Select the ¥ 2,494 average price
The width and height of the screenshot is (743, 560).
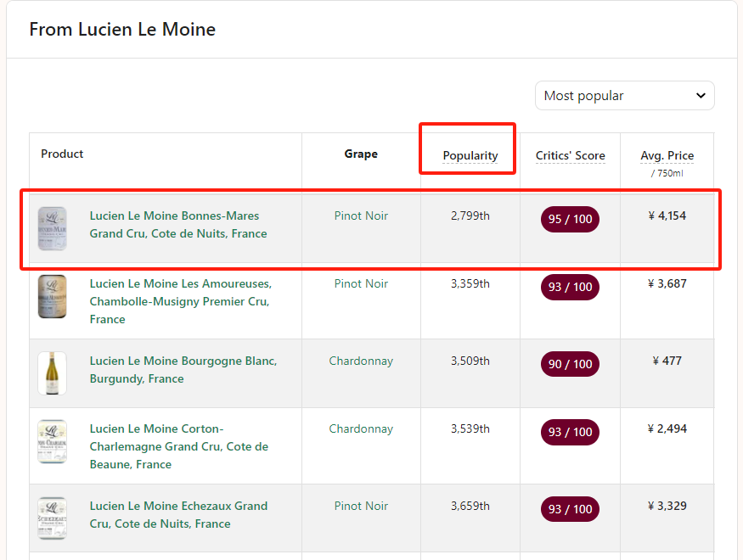pos(667,428)
